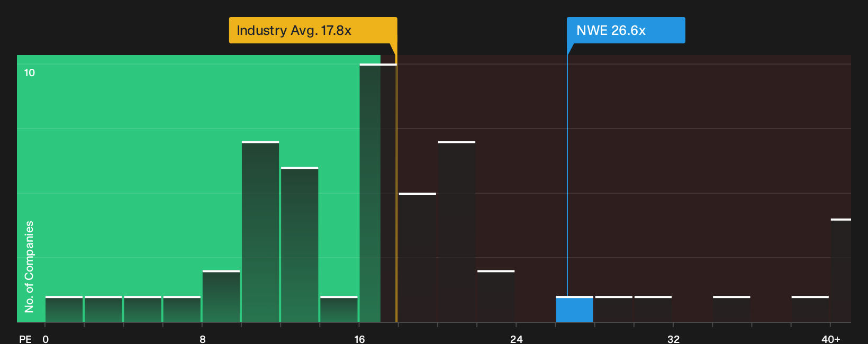Click the PE axis title
This screenshot has height=344, width=868.
25,339
